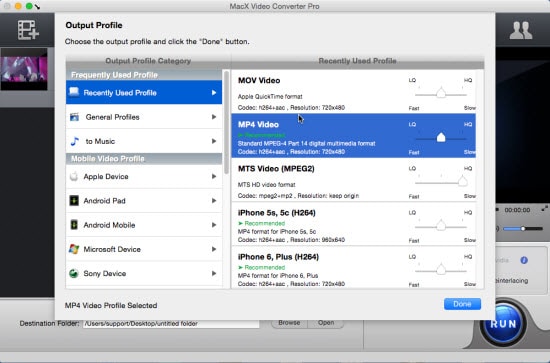Select General Profiles category
This screenshot has height=363, width=550.
coord(144,117)
